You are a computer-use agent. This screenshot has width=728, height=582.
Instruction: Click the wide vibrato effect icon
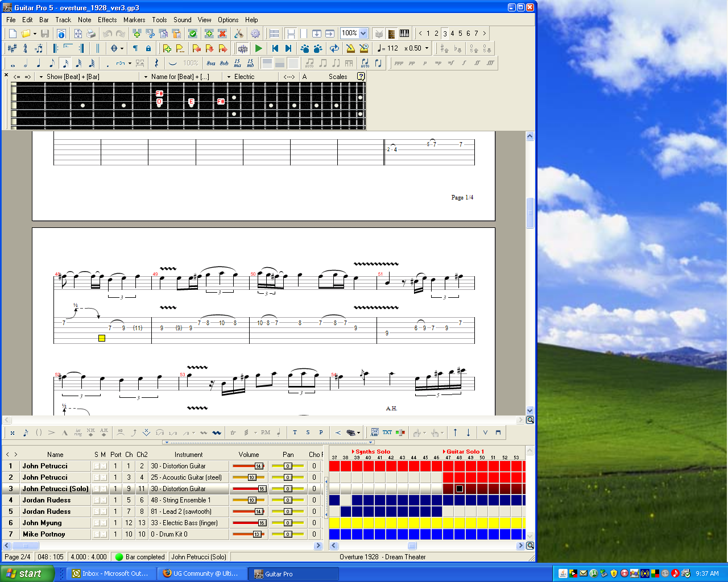point(217,433)
